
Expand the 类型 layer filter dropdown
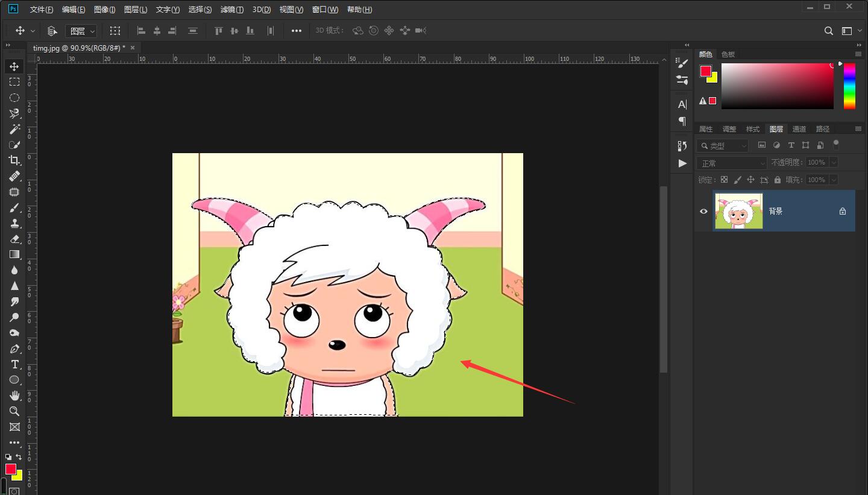723,145
